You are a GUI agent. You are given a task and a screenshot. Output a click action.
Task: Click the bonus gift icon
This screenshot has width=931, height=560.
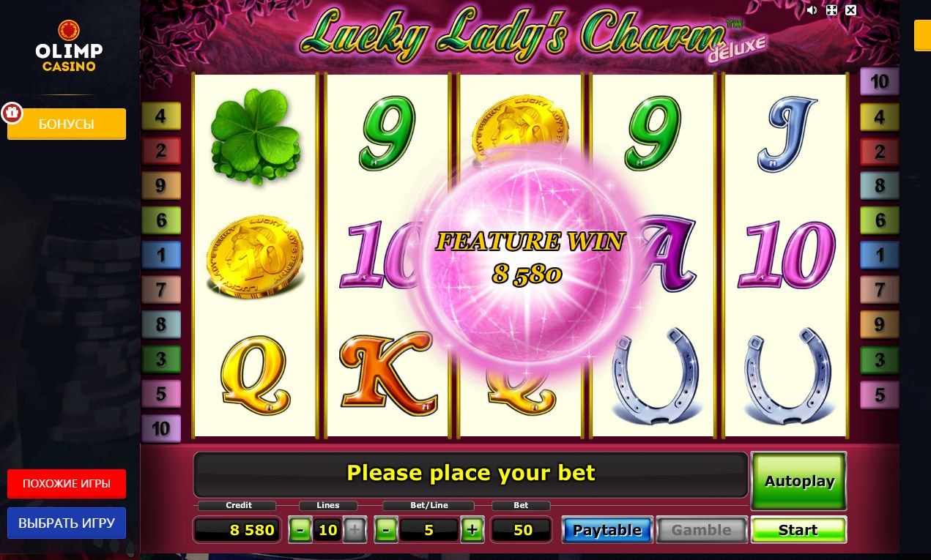[x=11, y=113]
